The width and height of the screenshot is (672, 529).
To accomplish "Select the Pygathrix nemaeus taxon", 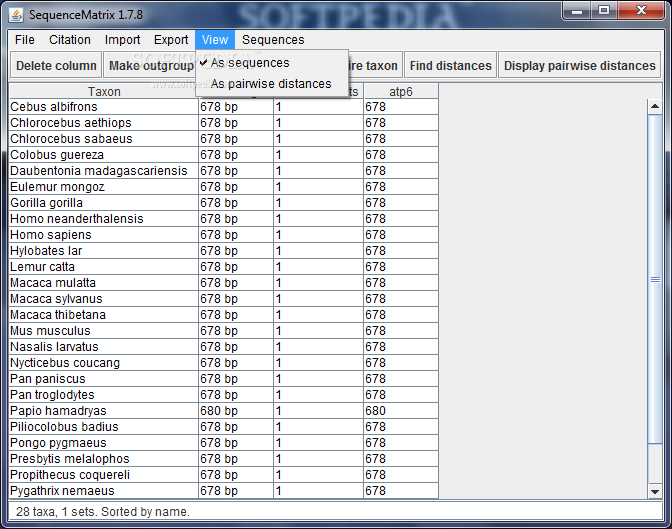I will click(x=103, y=491).
